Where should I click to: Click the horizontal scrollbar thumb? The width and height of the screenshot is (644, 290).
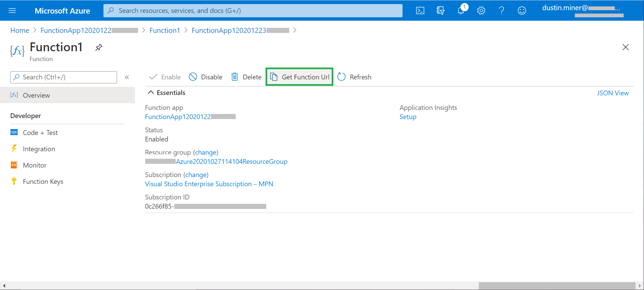tap(557, 286)
